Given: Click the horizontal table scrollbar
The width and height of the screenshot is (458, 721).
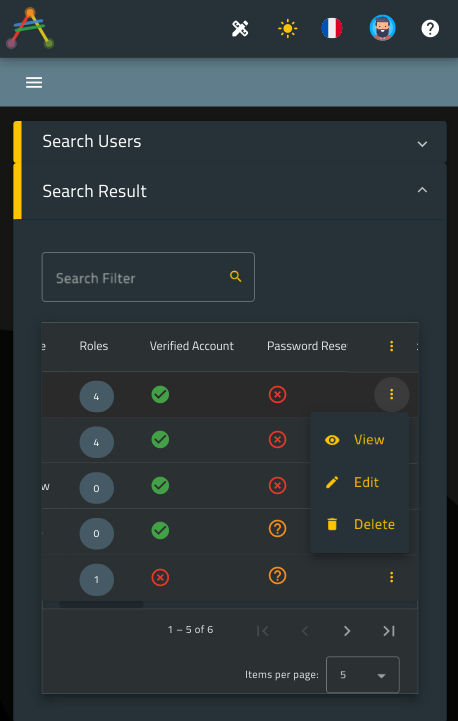Looking at the screenshot, I should [101, 604].
